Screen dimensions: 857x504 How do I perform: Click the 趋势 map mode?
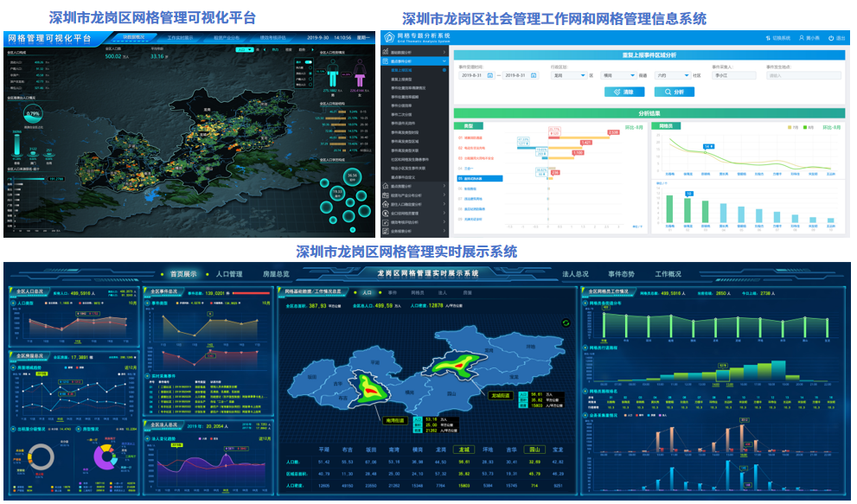click(303, 50)
